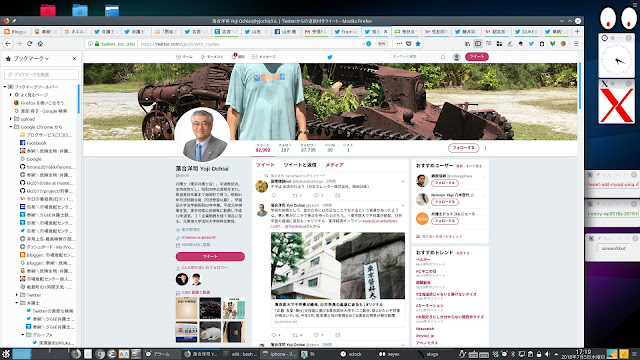
Task: Open the profile picture of Yoji Ochiai
Action: click(202, 135)
